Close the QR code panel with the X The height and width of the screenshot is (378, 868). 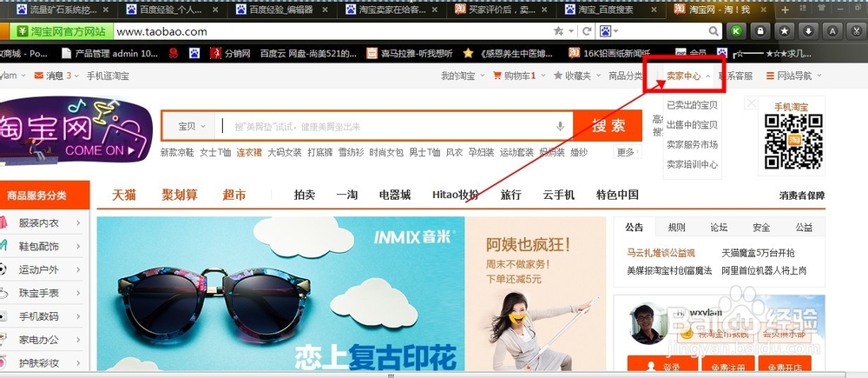click(751, 103)
